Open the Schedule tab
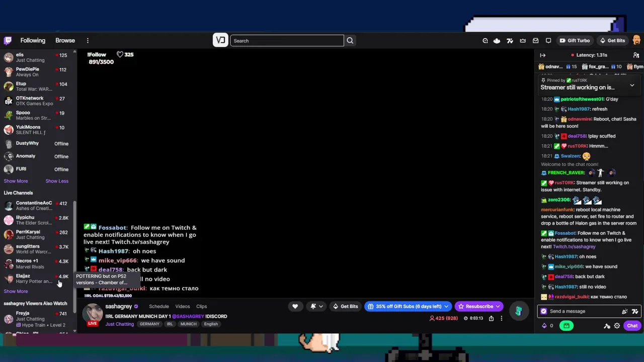This screenshot has width=644, height=362. coord(159,306)
